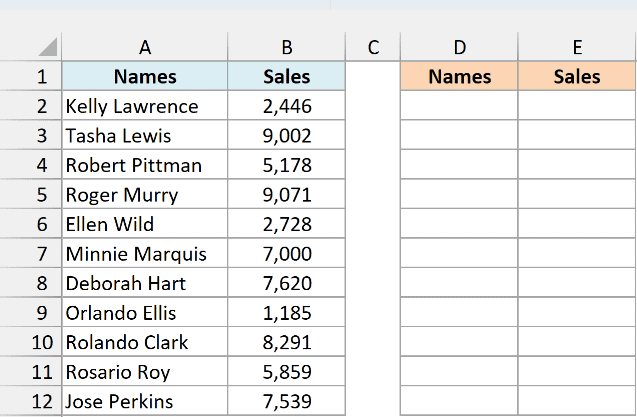
Task: Click the blue Sales header cell
Action: pyautogui.click(x=286, y=76)
